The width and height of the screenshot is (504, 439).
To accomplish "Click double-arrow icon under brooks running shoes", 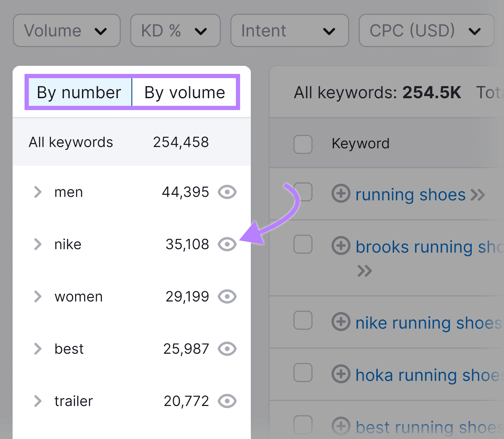I will coord(365,271).
